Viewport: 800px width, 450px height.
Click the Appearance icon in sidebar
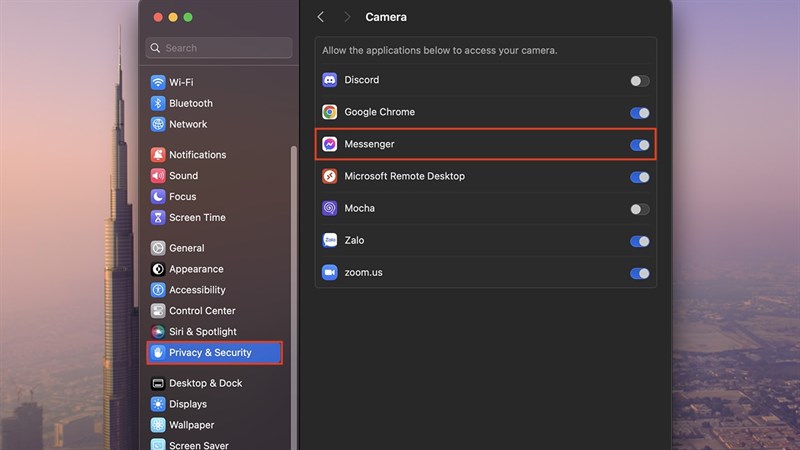pyautogui.click(x=158, y=269)
